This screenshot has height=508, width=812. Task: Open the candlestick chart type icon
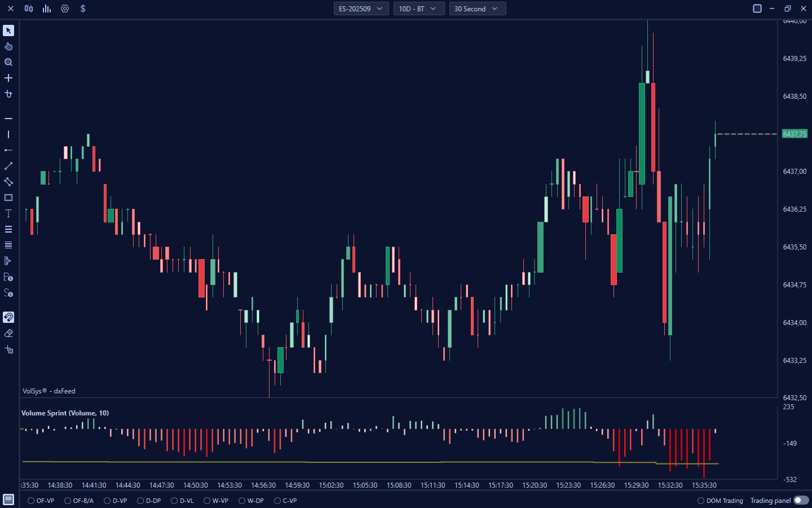pyautogui.click(x=29, y=8)
